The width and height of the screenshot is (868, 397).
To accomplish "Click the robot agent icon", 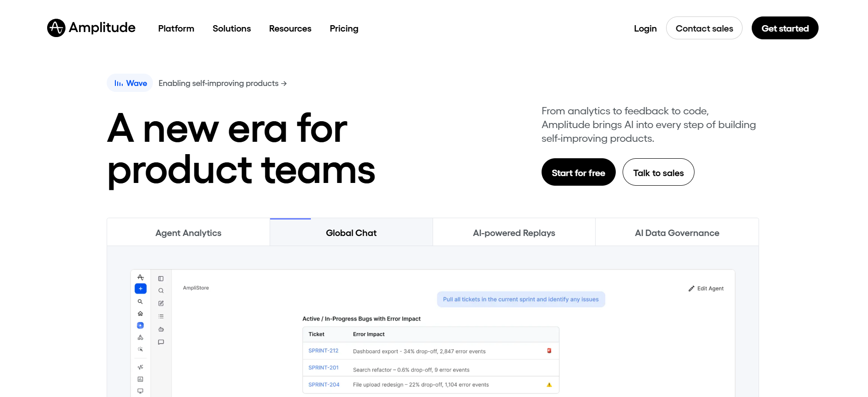I will 161,329.
